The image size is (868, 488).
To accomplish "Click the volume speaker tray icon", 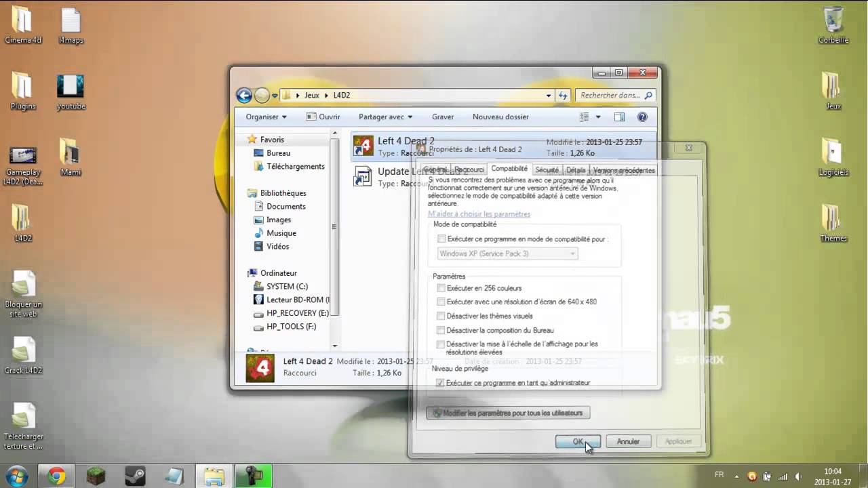I will coord(798,476).
